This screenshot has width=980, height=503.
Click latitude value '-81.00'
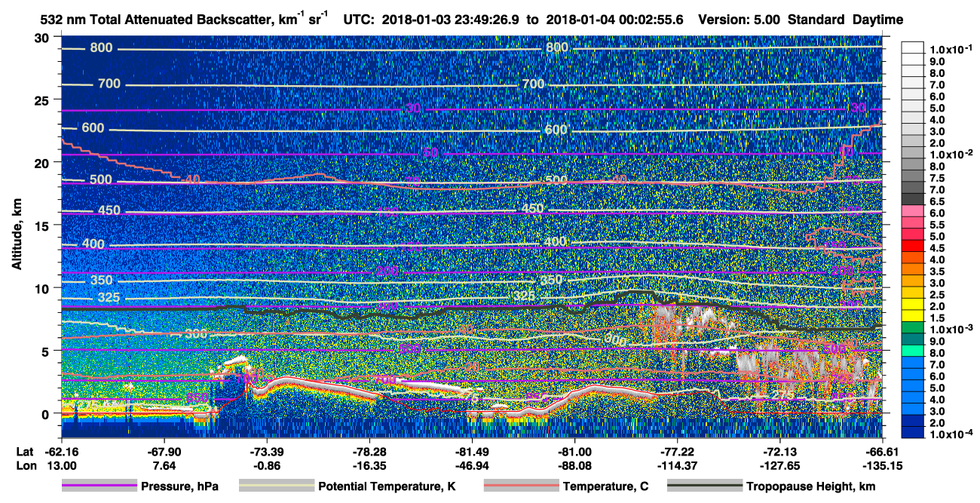click(574, 451)
